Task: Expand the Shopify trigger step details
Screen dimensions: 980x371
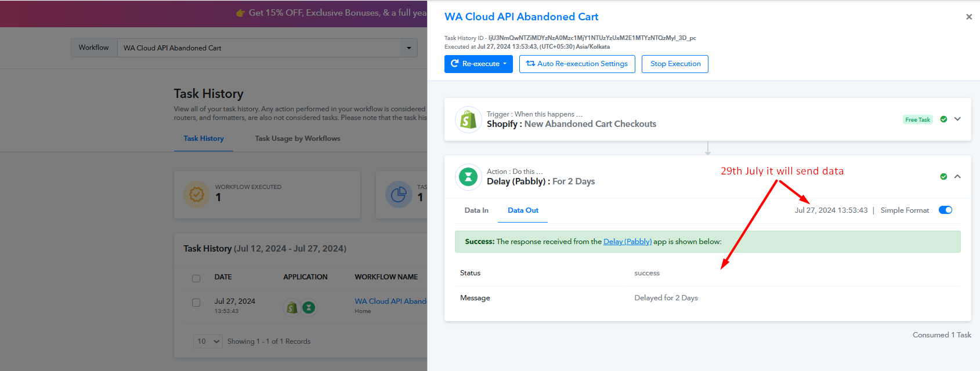Action: pyautogui.click(x=957, y=119)
